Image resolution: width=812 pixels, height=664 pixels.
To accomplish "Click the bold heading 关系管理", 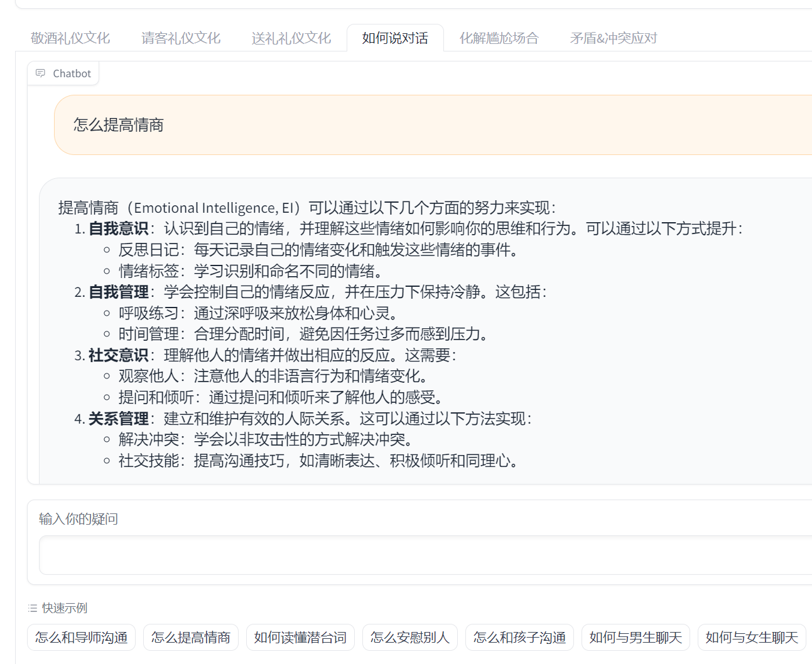I will coord(119,419).
